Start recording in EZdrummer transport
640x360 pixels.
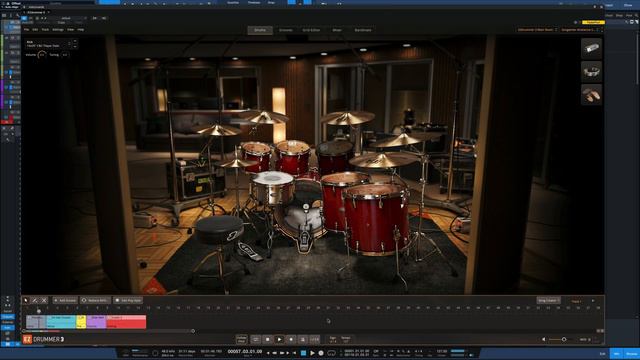291,339
